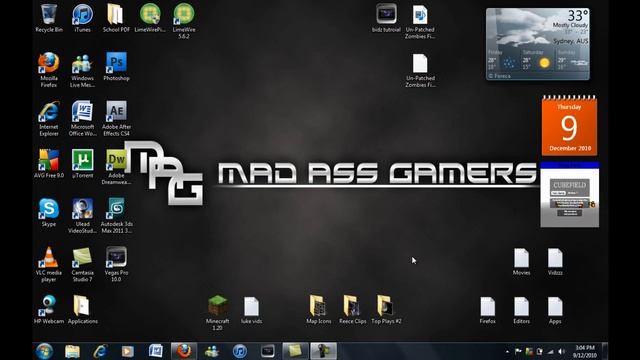The height and width of the screenshot is (360, 640).
Task: Select the AVG Free 9.0 icon
Action: [49, 163]
